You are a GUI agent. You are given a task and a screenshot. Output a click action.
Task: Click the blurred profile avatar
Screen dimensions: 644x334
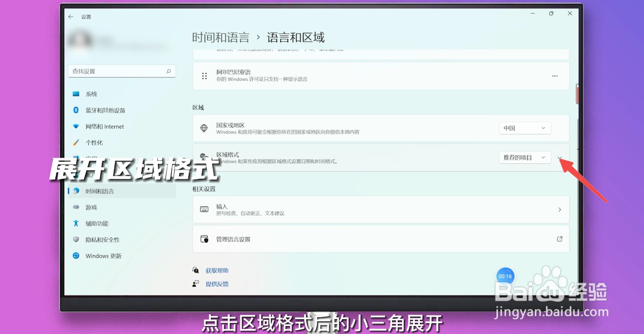click(x=80, y=41)
